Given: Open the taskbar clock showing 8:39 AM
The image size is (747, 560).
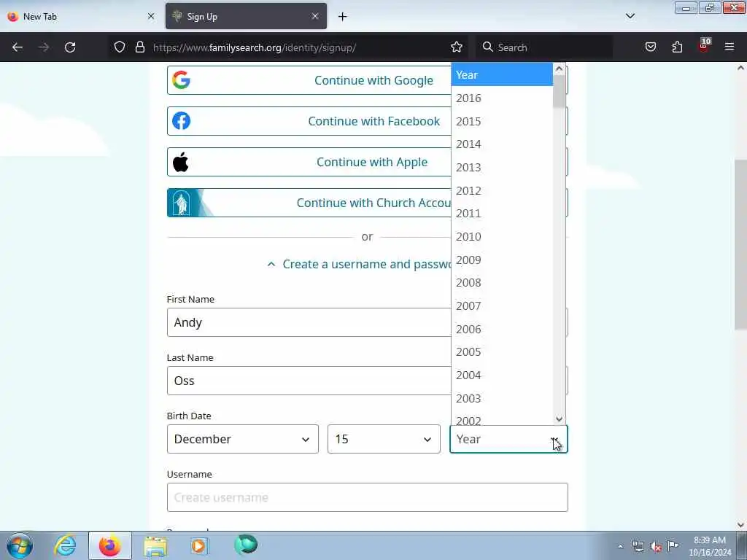Looking at the screenshot, I should tap(710, 546).
